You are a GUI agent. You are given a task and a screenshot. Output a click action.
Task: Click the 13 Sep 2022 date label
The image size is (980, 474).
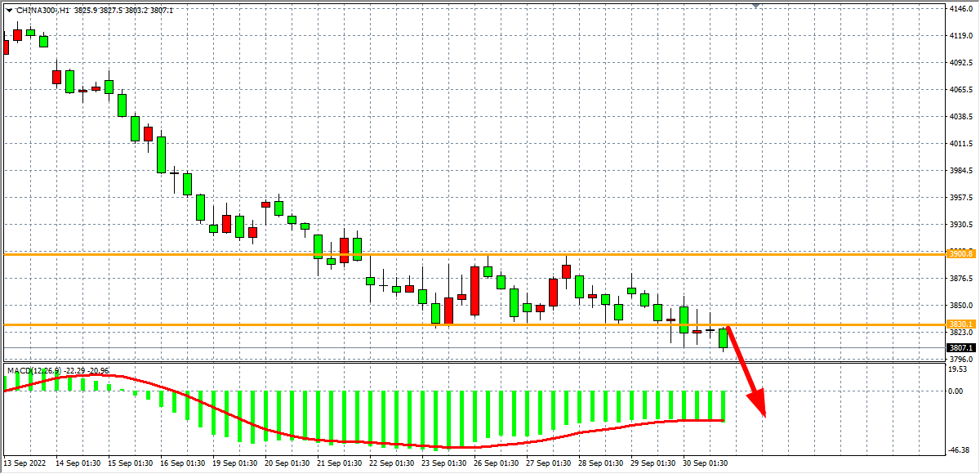coord(24,463)
